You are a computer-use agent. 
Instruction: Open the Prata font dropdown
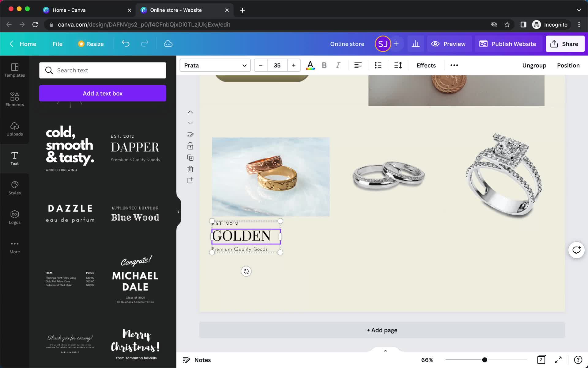click(x=215, y=65)
